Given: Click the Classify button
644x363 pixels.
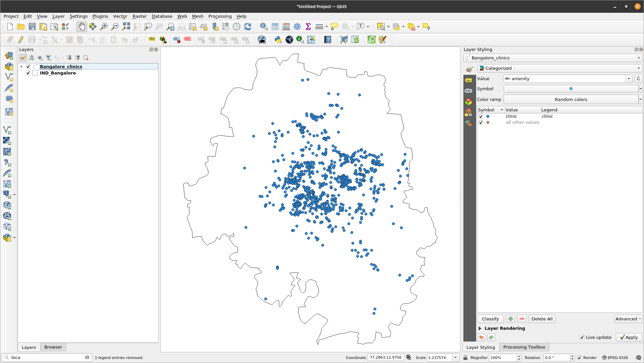Looking at the screenshot, I should point(491,319).
